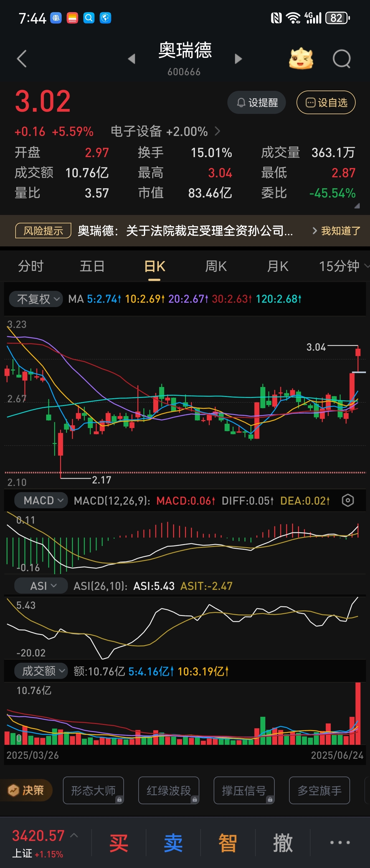The image size is (370, 868).
Task: Open 电子设备 sector chevron
Action: coord(218,131)
